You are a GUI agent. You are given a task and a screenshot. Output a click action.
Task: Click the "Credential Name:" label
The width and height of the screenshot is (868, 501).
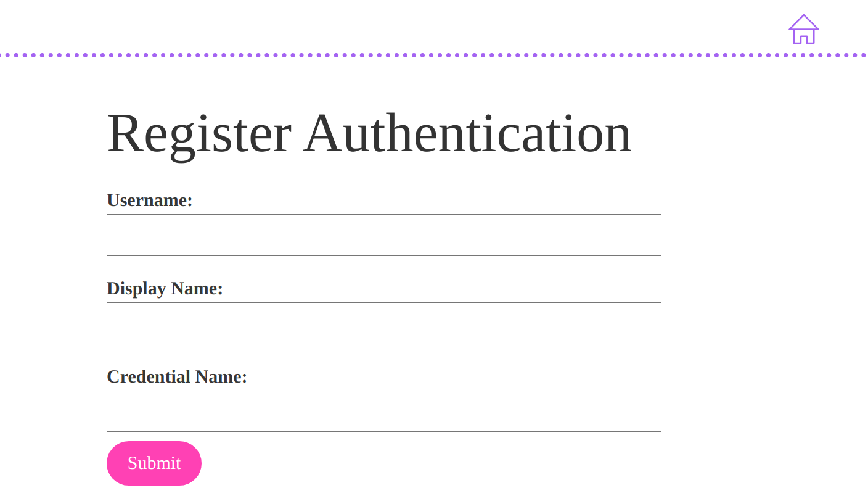[x=176, y=376]
